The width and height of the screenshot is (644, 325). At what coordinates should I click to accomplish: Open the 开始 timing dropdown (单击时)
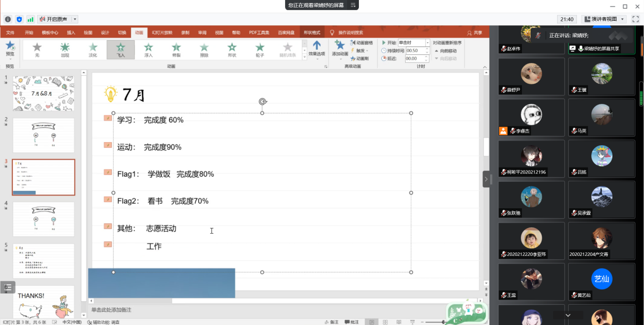click(427, 43)
